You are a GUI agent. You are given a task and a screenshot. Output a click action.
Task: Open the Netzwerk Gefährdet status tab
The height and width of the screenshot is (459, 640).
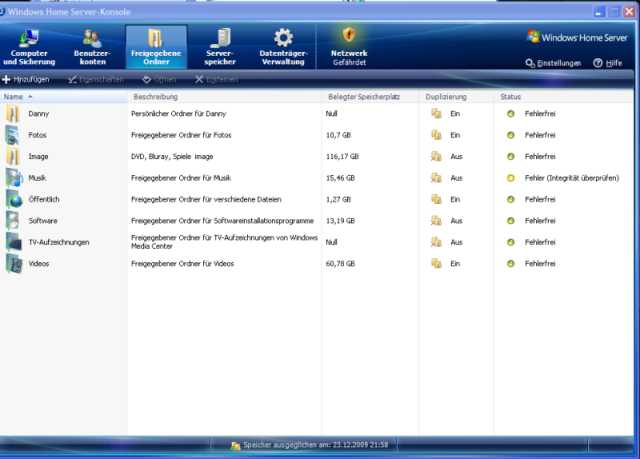(x=349, y=47)
